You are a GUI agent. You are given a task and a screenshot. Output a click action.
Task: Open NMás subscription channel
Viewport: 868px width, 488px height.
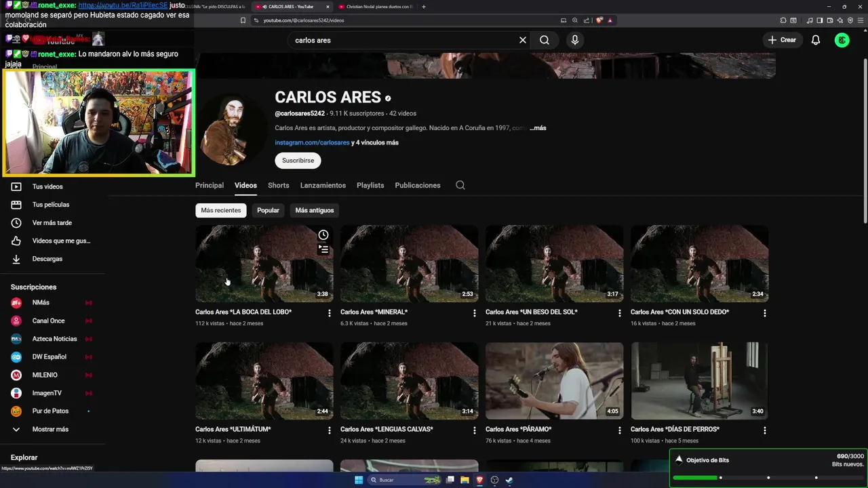[x=41, y=302]
